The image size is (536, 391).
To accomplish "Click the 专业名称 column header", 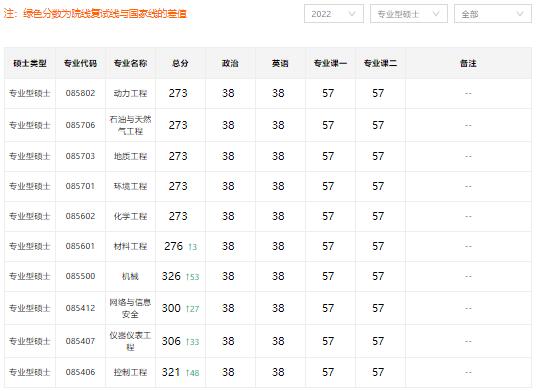I will (131, 64).
